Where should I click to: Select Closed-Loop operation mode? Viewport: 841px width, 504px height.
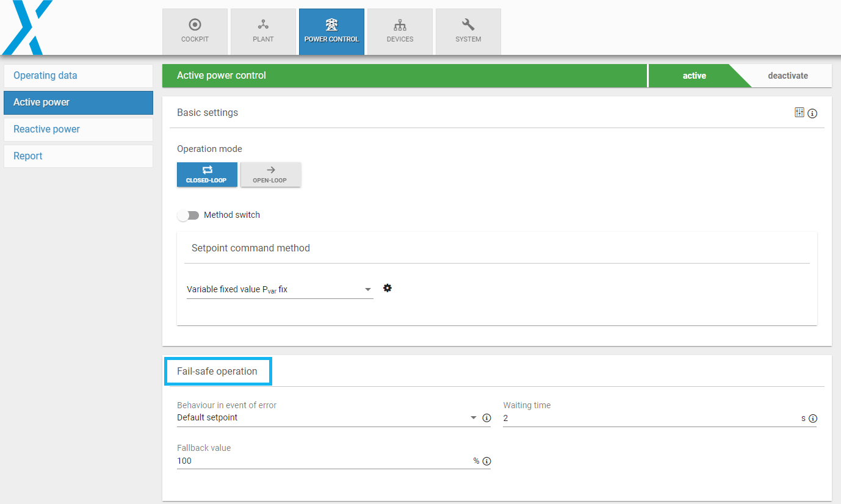pos(207,175)
